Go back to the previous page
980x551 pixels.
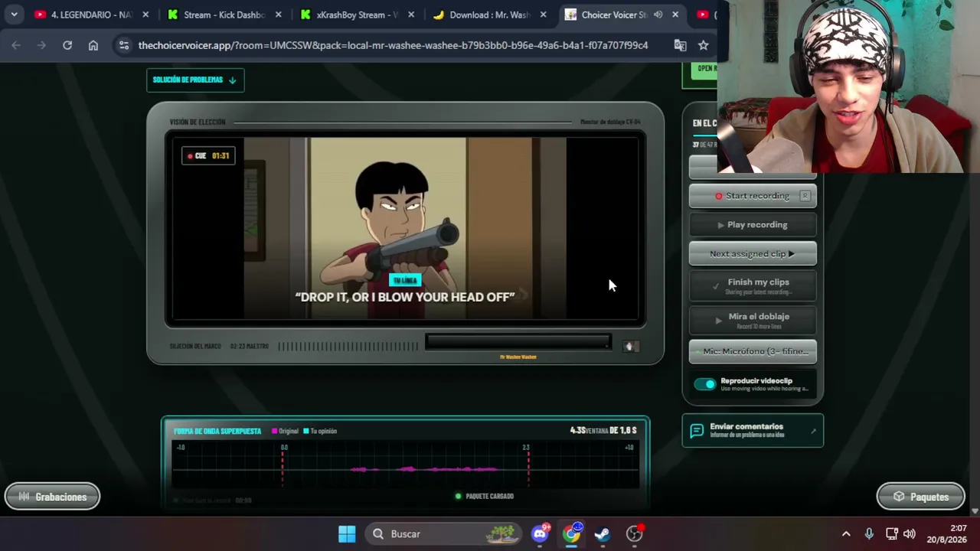[x=16, y=45]
